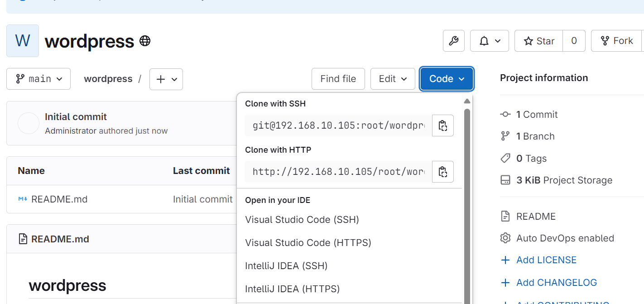Click the plus icon beside Add CHANGELOG
The width and height of the screenshot is (644, 304).
coord(505,283)
